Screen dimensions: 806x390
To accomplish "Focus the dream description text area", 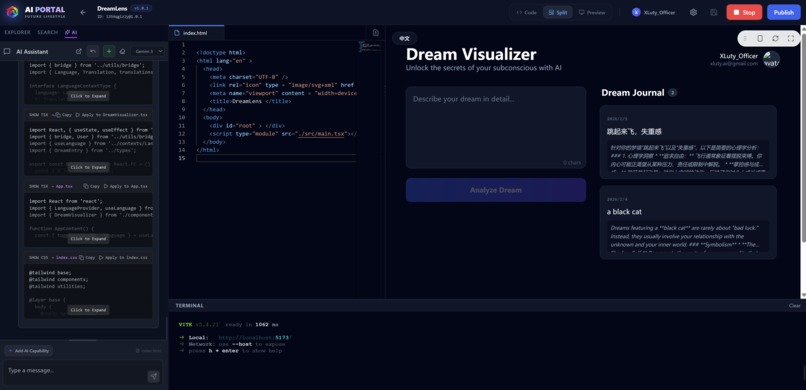I will 496,127.
